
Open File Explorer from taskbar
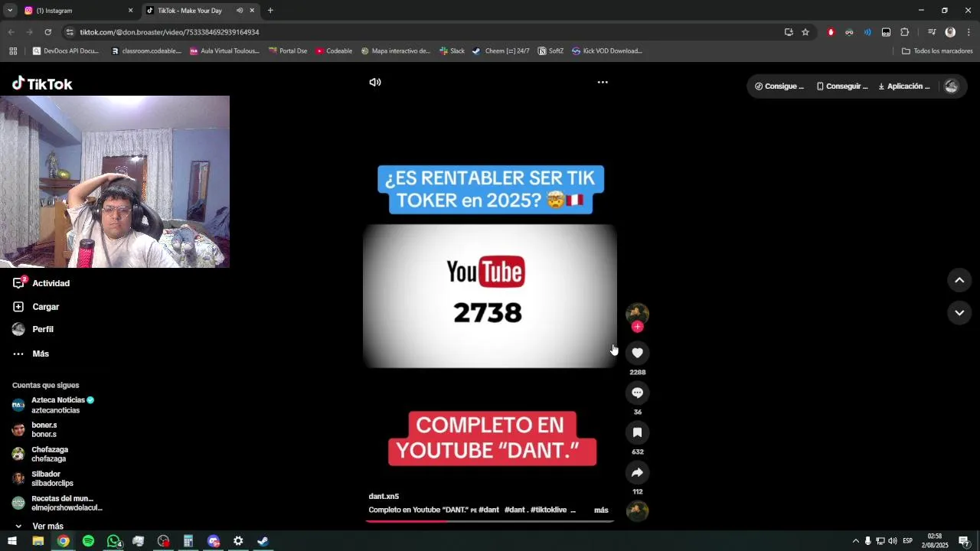coord(38,541)
